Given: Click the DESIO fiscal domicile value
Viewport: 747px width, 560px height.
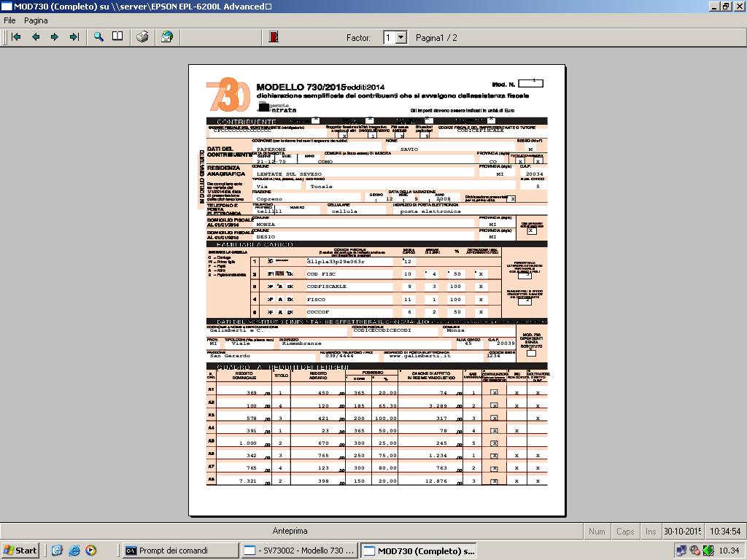Looking at the screenshot, I should tap(266, 236).
